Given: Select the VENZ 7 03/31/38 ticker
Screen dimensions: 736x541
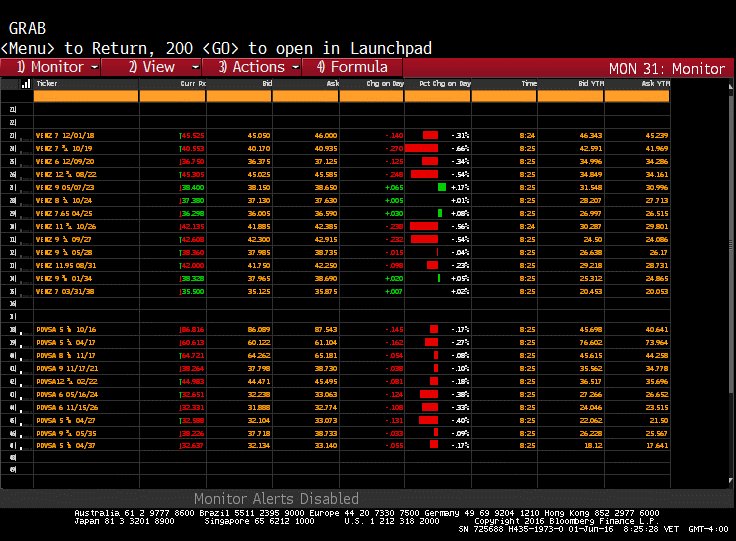Looking at the screenshot, I should pos(62,290).
